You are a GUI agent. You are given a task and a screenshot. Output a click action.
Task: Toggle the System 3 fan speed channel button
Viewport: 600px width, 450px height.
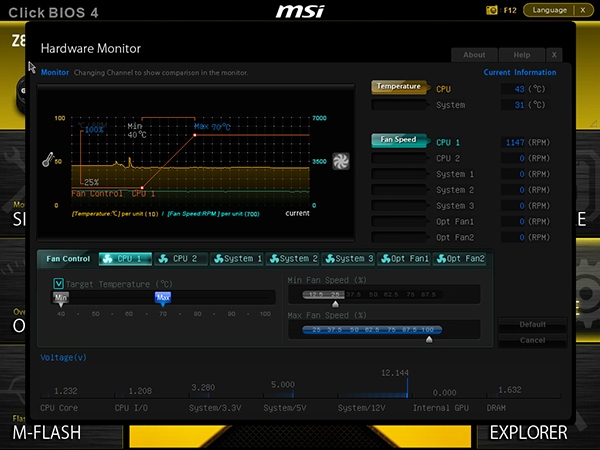click(399, 205)
